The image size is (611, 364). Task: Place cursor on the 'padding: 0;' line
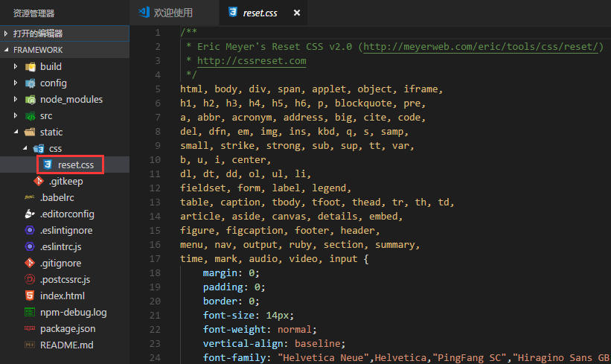(x=234, y=287)
